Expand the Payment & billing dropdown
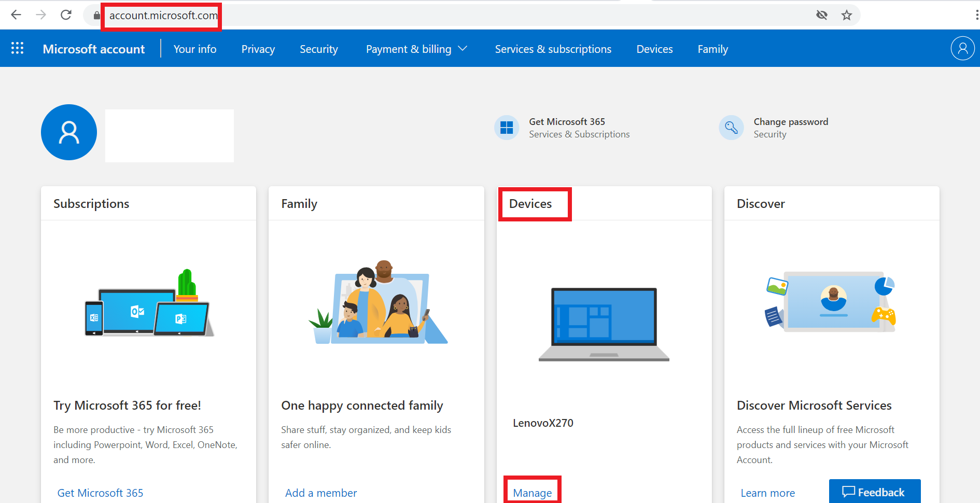980x503 pixels. coord(416,49)
